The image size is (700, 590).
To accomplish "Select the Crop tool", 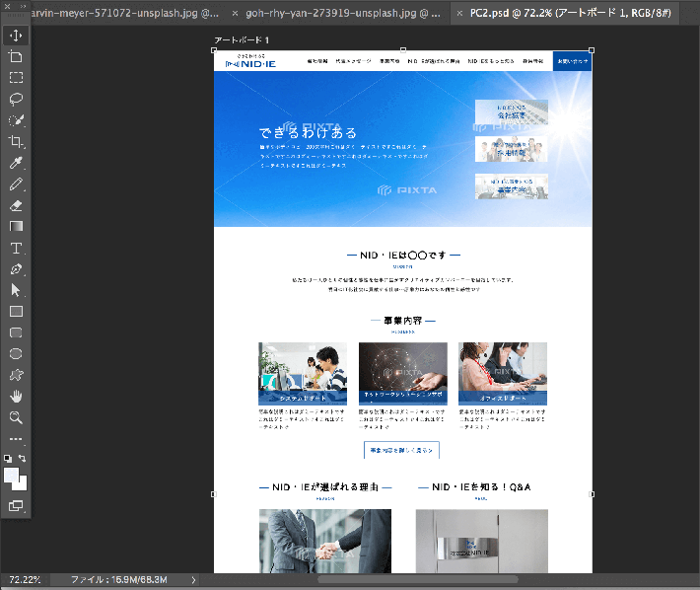I will click(16, 141).
